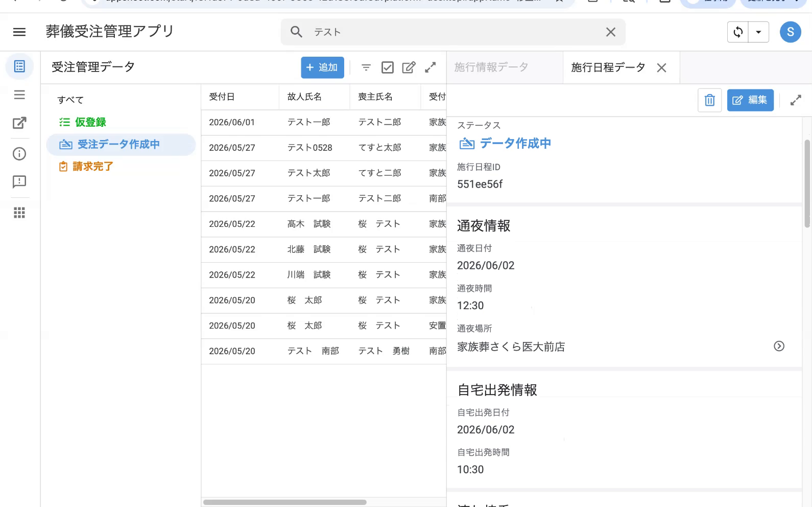The image size is (812, 507).
Task: Toggle the multi-select checkbox icon
Action: [388, 67]
